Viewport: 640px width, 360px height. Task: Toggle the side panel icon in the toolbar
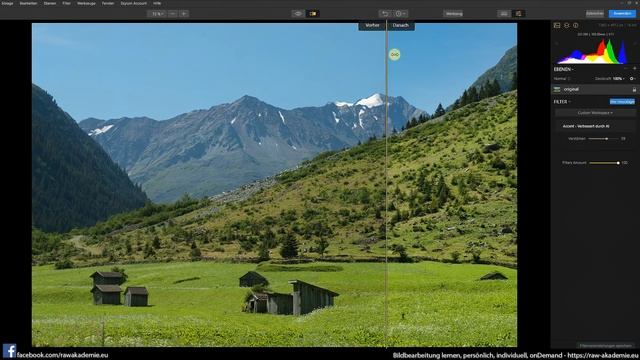518,14
